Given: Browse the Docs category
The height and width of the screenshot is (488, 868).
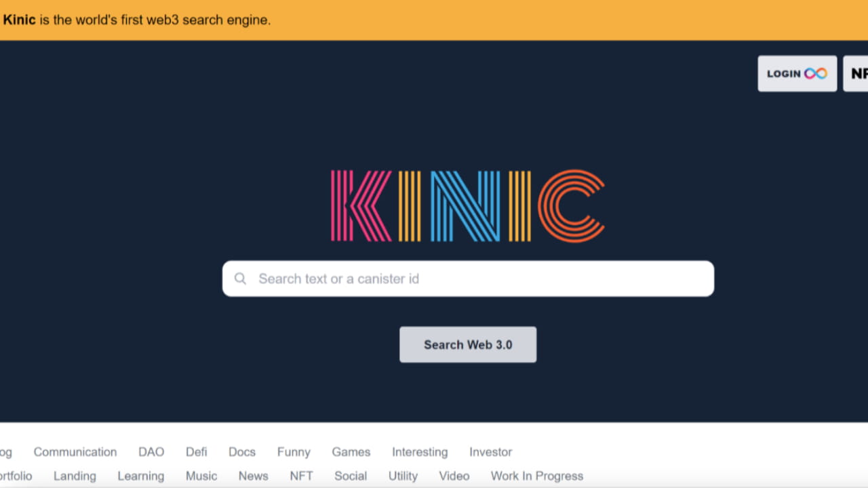Looking at the screenshot, I should pos(242,452).
